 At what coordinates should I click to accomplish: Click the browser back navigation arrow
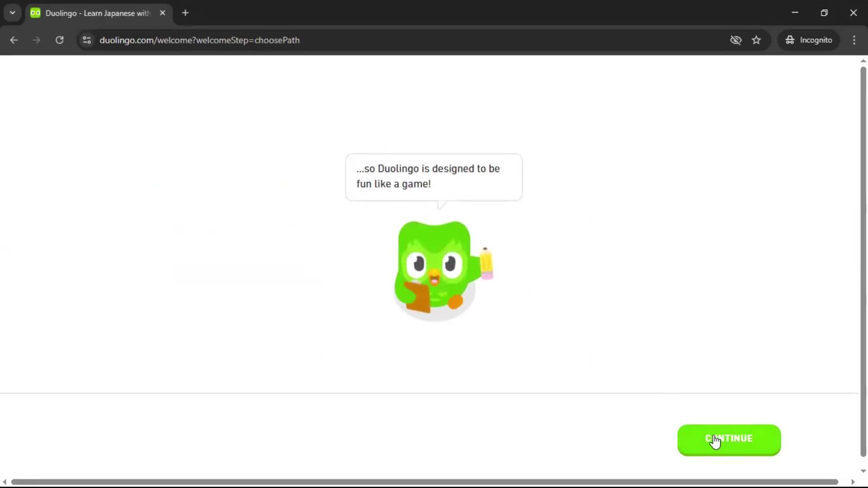click(14, 40)
